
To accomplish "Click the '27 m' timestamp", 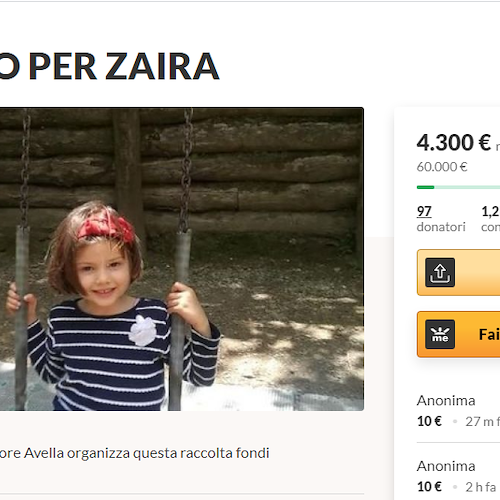I will 480,421.
